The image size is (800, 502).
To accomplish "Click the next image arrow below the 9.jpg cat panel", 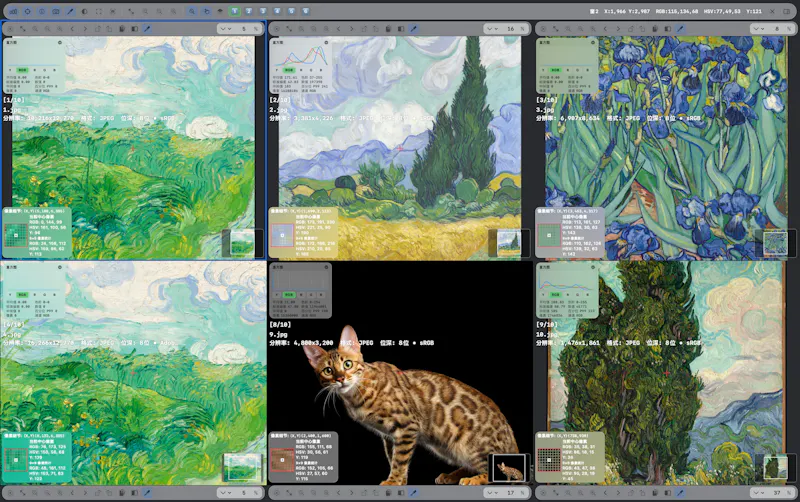I will coord(351,493).
